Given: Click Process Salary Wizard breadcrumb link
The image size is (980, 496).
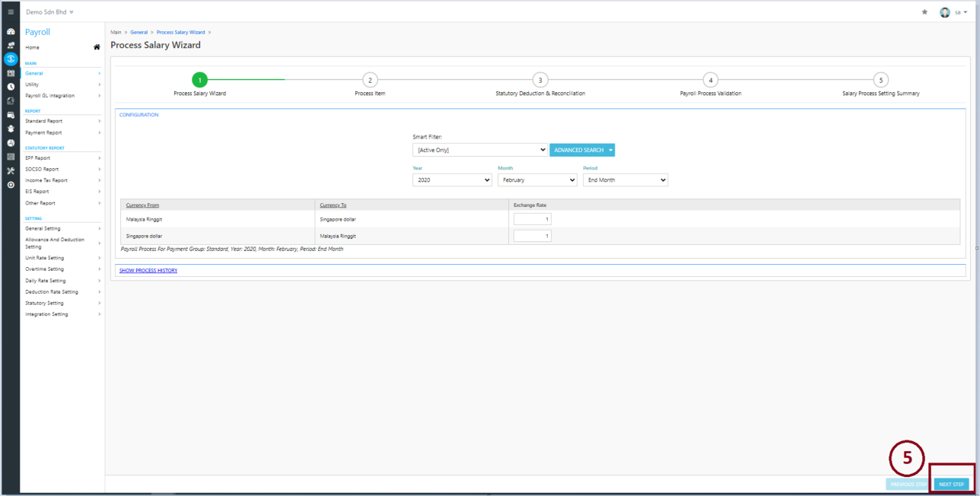Looking at the screenshot, I should click(180, 33).
